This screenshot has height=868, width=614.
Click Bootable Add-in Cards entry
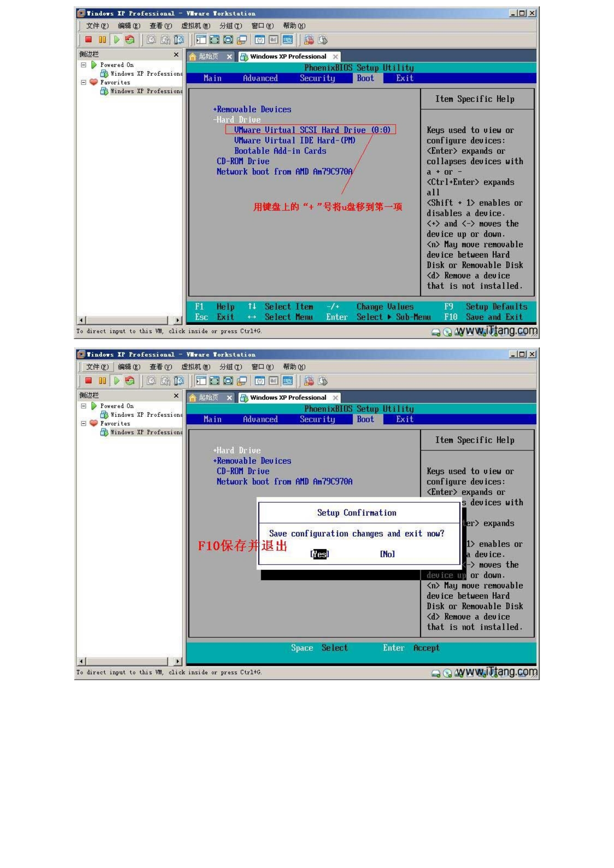tap(280, 150)
